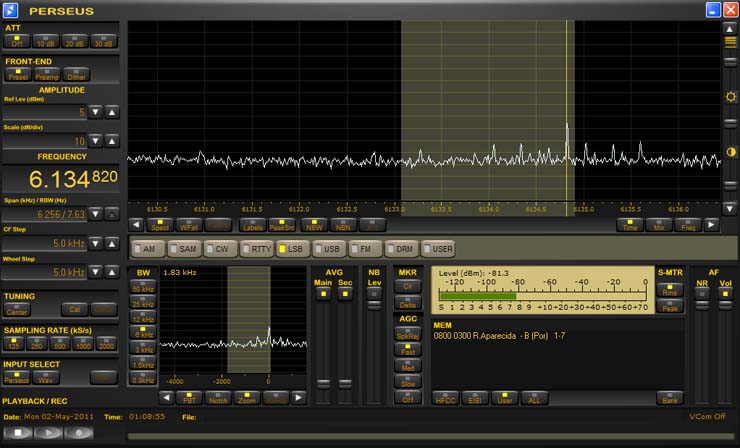Toggle the Labels button
Viewport: 740px width, 448px height.
252,225
